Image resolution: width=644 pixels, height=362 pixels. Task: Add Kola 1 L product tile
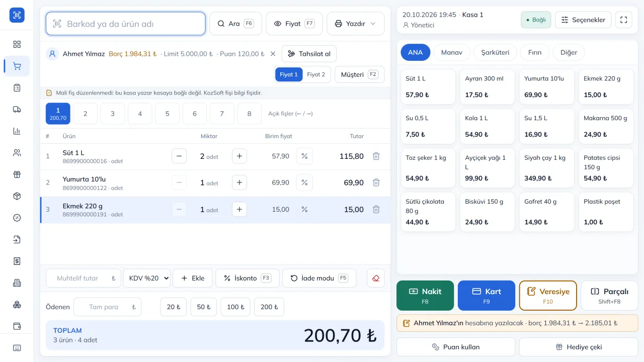pos(488,127)
